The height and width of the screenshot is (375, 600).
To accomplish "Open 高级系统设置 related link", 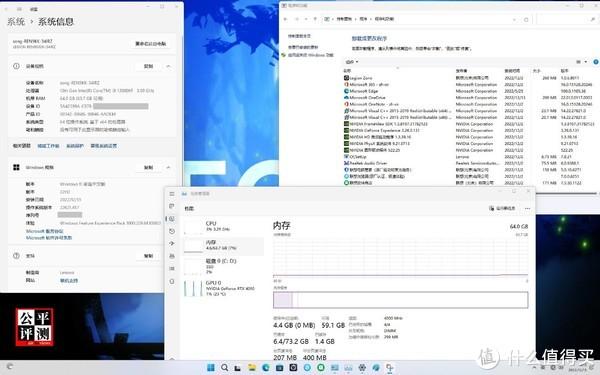I will pyautogui.click(x=104, y=146).
